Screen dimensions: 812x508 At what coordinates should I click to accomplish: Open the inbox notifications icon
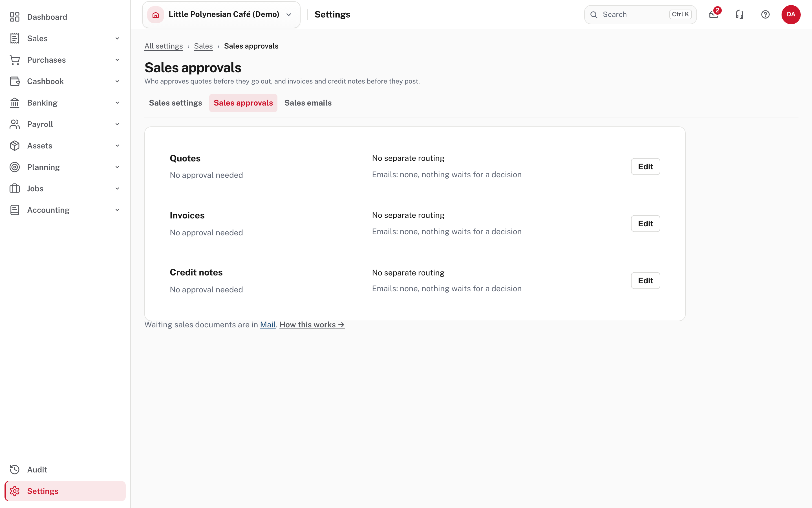tap(714, 14)
